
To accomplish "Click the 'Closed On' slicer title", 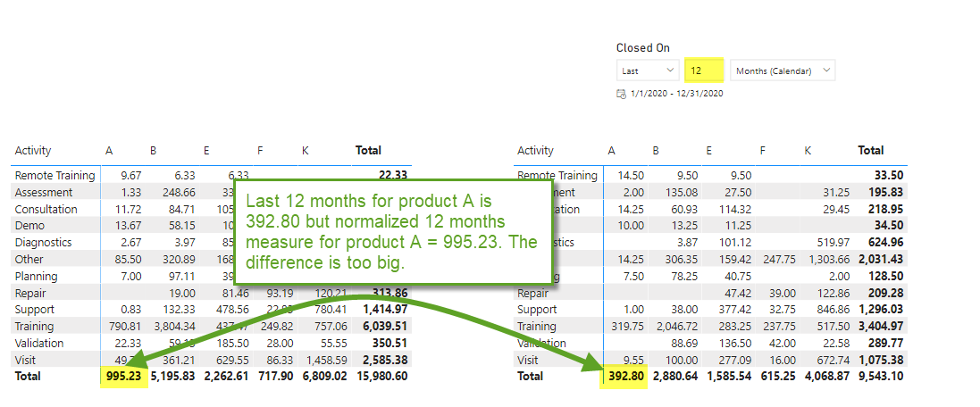I will [642, 48].
